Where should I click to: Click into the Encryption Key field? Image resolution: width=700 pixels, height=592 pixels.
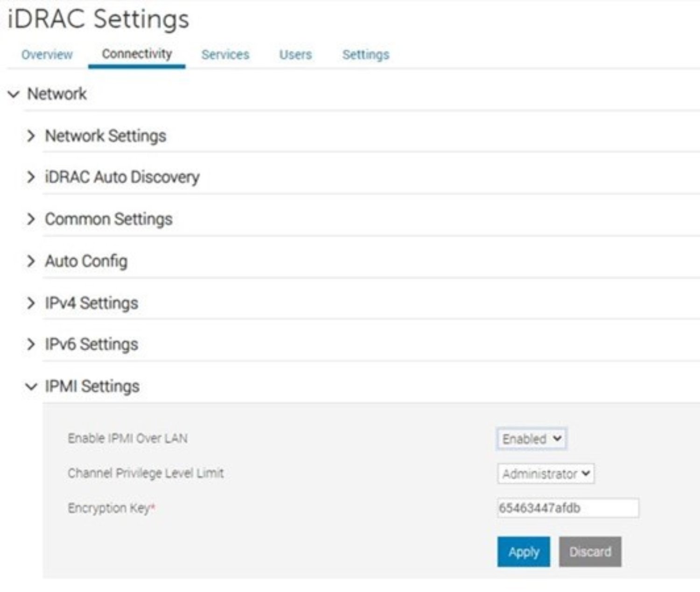pos(568,508)
